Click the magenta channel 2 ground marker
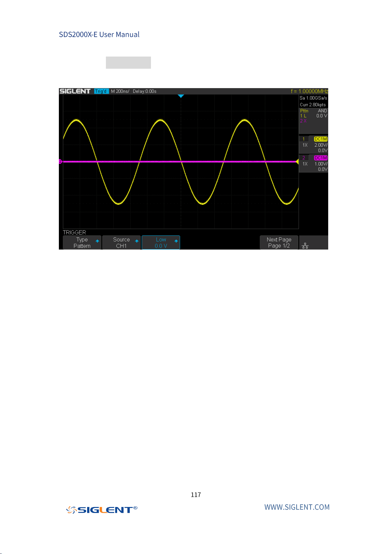Viewport: 392px width, 554px height. click(61, 161)
